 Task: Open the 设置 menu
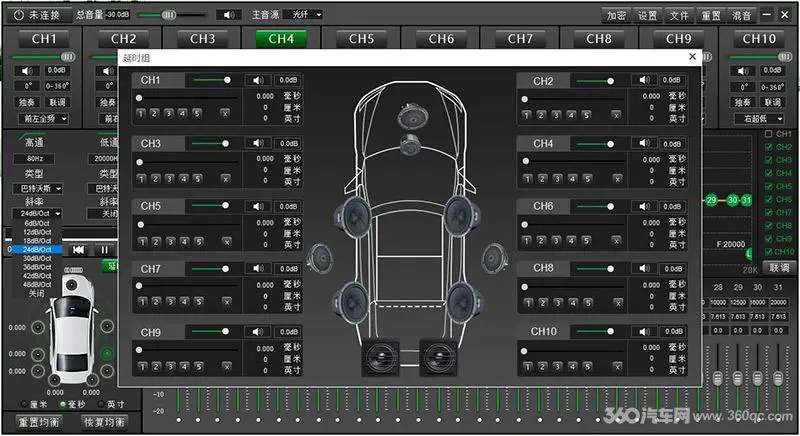pos(648,16)
